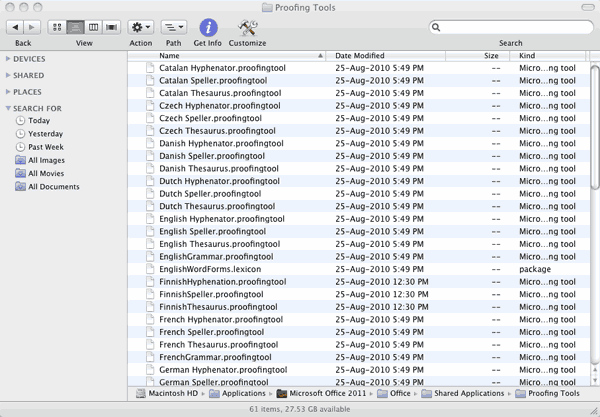Click the Forward navigation arrow
Screen dimensions: 600x417
[x=32, y=27]
